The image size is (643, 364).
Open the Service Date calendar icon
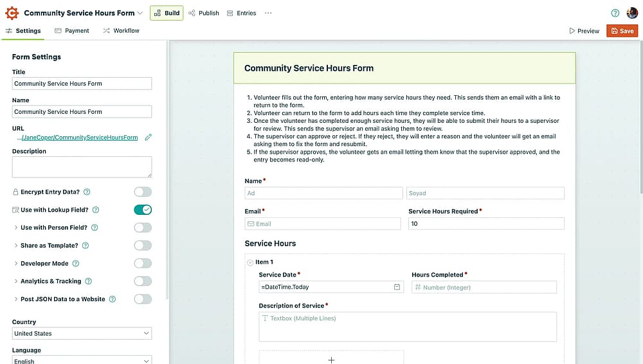[x=397, y=287]
